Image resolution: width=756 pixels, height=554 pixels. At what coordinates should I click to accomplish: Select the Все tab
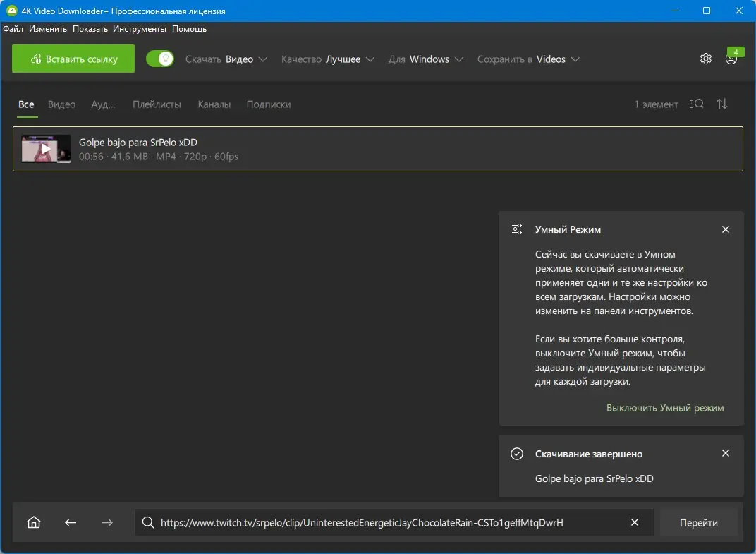27,104
